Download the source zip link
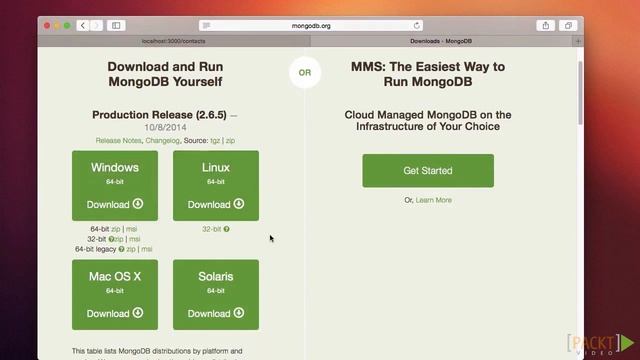Image resolution: width=640 pixels, height=360 pixels. tap(230, 140)
